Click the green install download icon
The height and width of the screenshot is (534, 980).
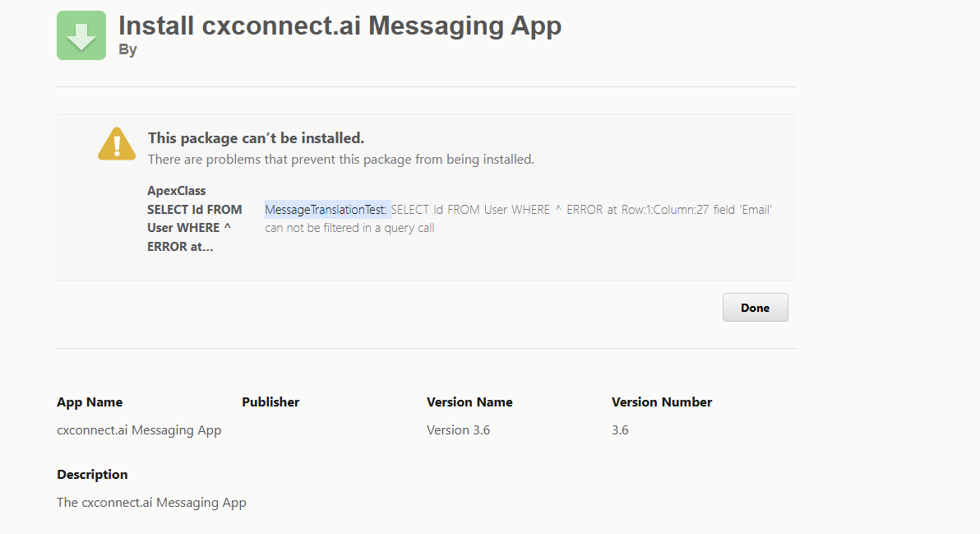(x=81, y=35)
